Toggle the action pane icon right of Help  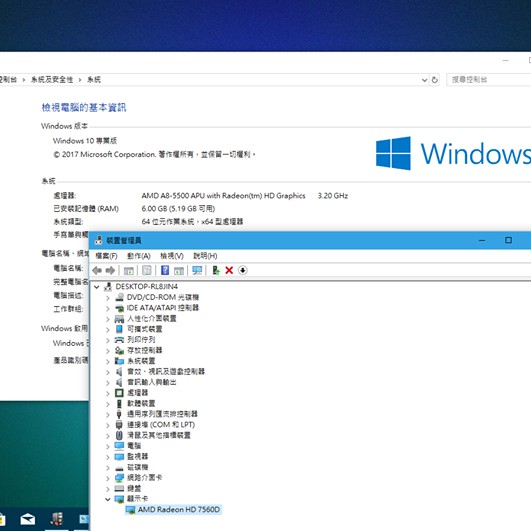pos(179,271)
